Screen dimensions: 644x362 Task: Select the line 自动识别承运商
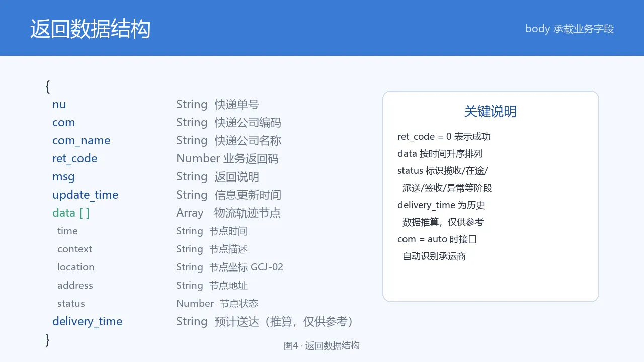tap(434, 256)
